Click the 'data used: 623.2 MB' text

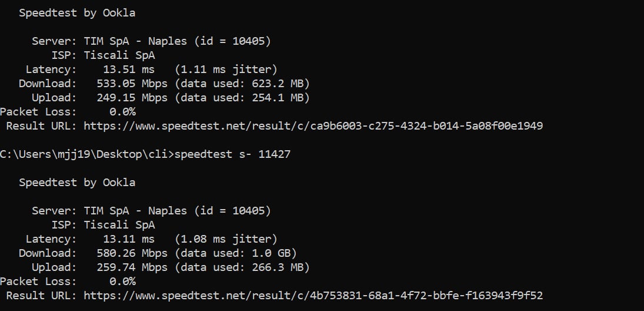pyautogui.click(x=242, y=84)
